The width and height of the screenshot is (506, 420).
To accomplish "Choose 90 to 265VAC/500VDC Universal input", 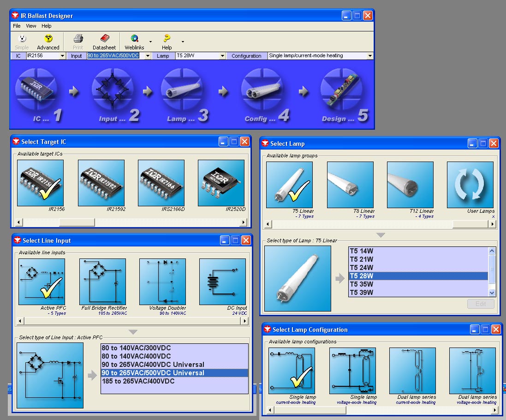I will point(174,373).
